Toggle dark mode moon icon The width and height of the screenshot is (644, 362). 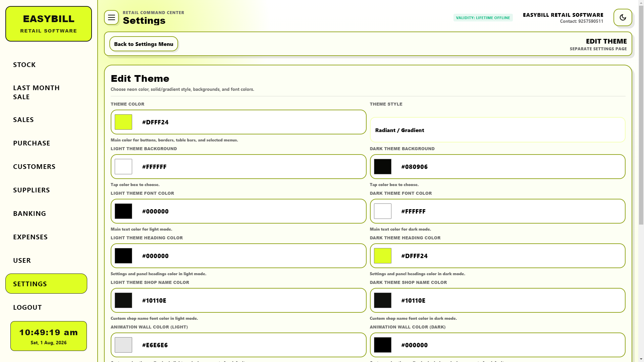coord(623,17)
